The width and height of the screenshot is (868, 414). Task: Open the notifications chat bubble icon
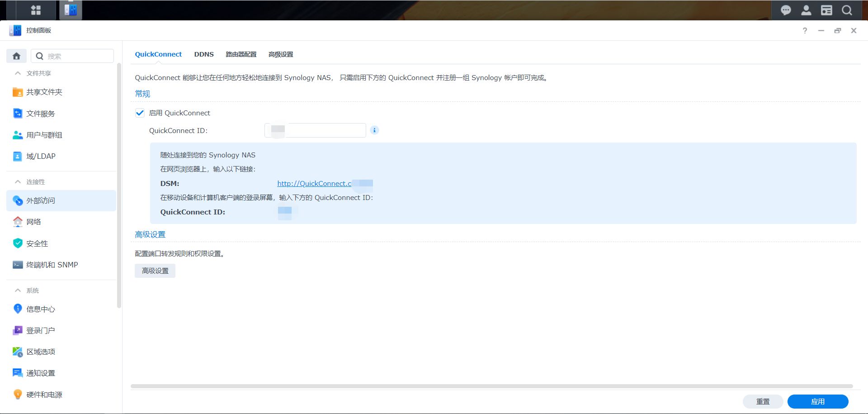coord(786,10)
